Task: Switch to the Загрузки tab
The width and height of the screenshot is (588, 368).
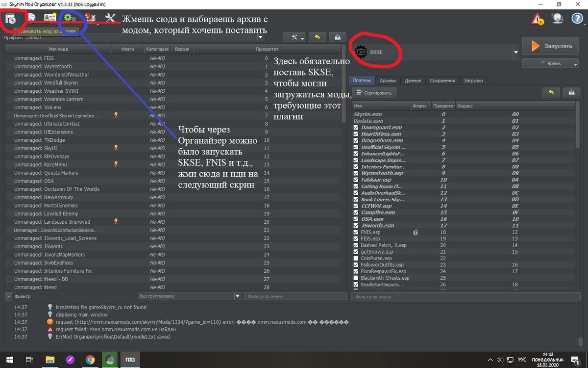Action: tap(474, 80)
